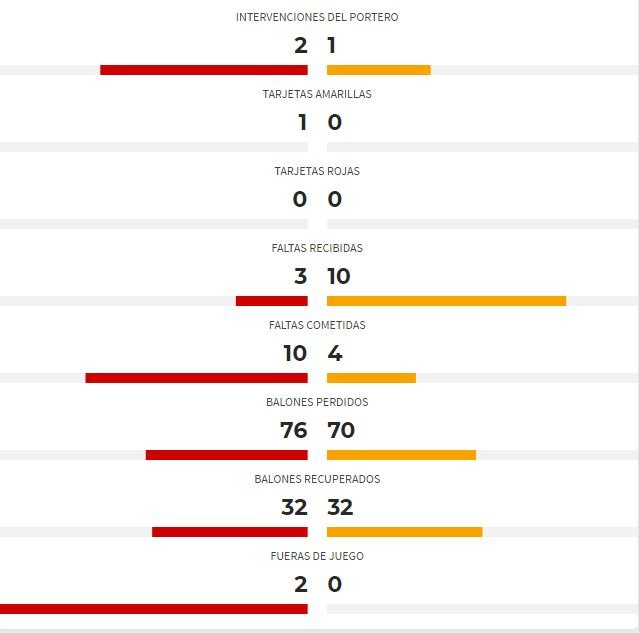Select the red offsides bar
639x633 pixels.
point(154,609)
